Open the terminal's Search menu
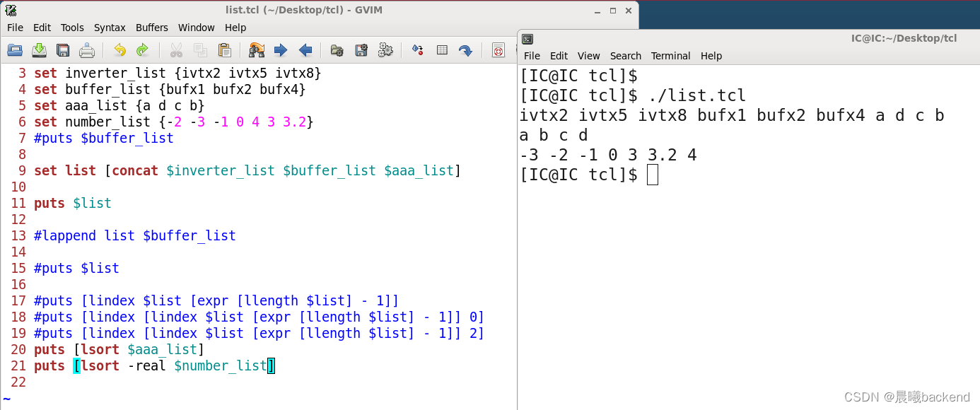This screenshot has width=980, height=410. click(626, 56)
